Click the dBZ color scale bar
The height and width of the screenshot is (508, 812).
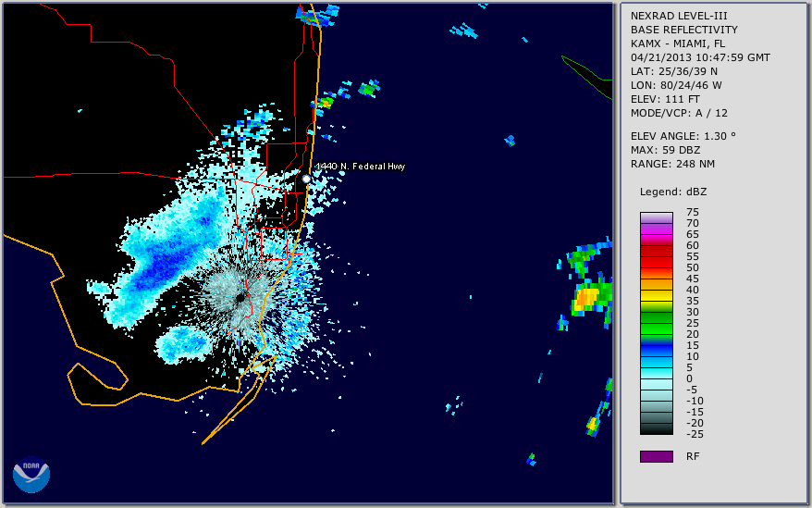tap(656, 323)
